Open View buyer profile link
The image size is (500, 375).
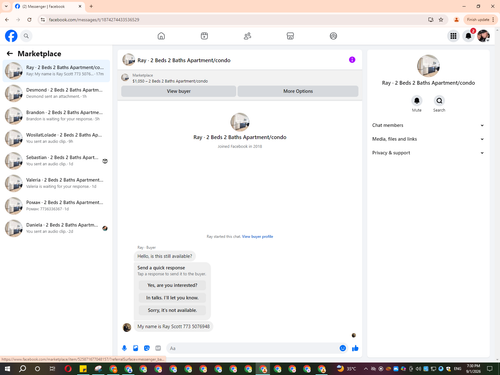point(257,236)
